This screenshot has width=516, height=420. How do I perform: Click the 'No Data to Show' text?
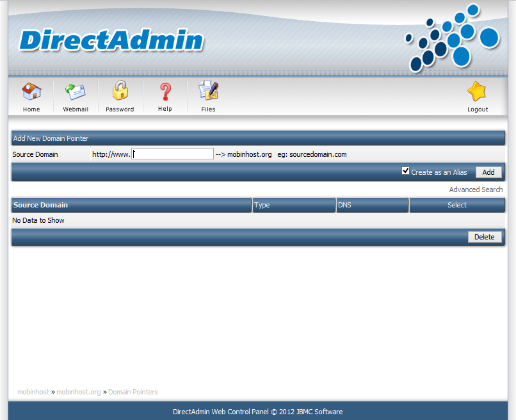click(38, 220)
